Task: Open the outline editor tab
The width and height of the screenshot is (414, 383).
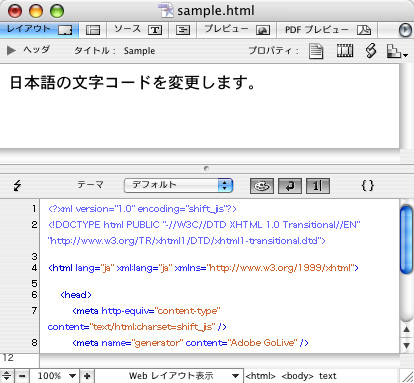Action: (x=183, y=30)
